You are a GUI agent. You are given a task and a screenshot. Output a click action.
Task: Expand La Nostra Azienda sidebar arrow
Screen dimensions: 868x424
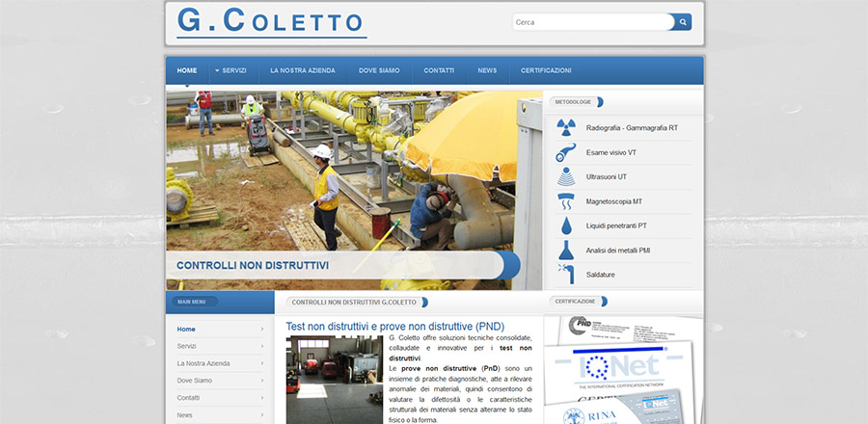261,363
